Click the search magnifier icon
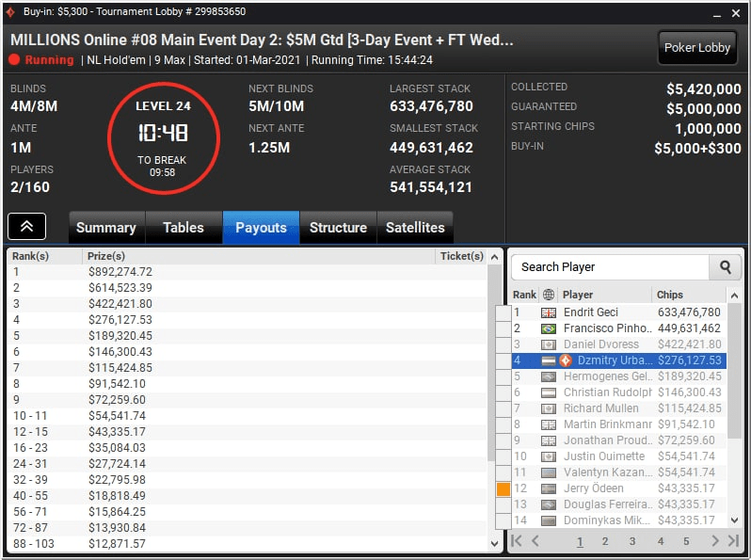Screen dimensions: 751x560 726,267
